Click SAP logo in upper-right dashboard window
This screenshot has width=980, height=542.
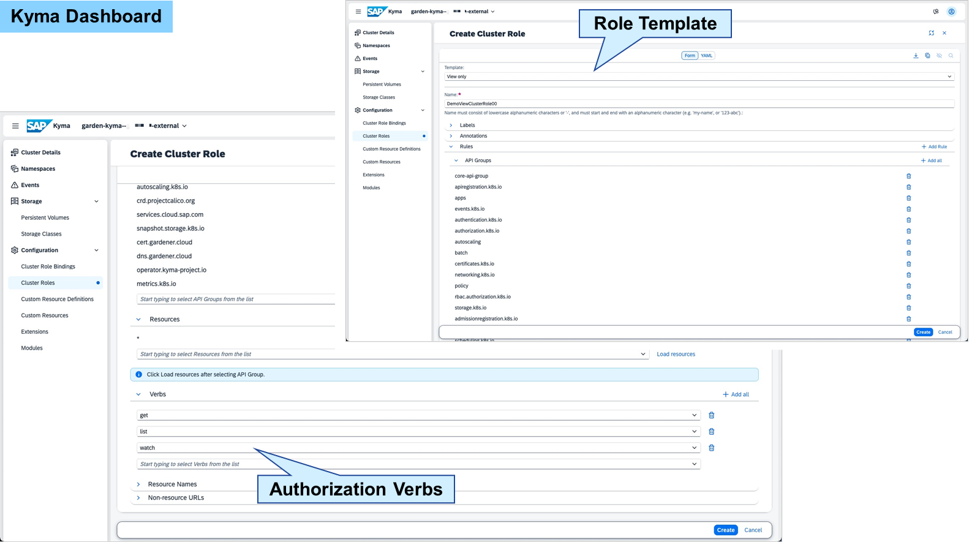point(376,11)
